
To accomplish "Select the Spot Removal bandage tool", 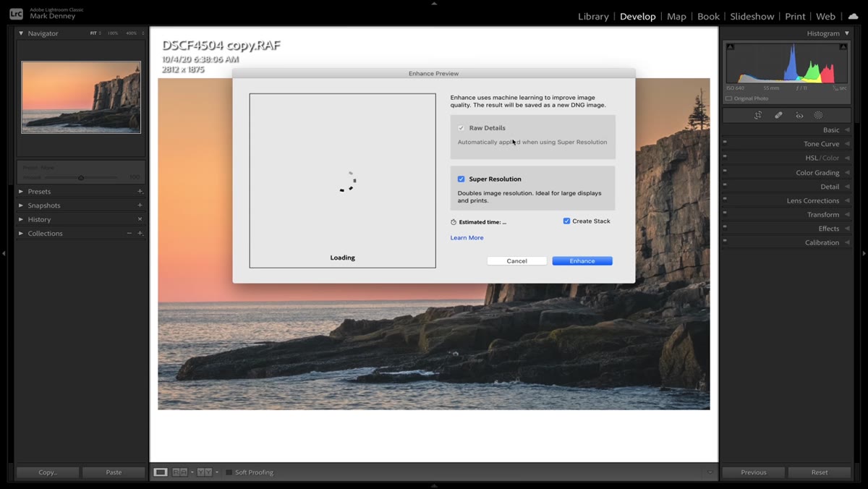I will [778, 115].
